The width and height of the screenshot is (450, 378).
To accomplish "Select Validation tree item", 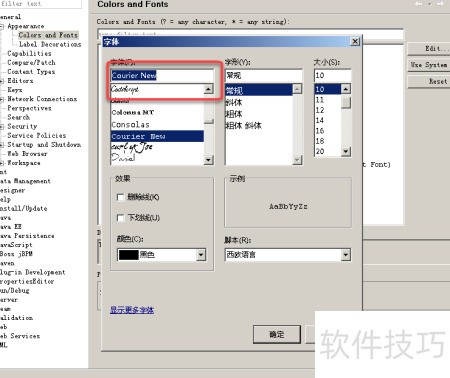I will [x=17, y=318].
